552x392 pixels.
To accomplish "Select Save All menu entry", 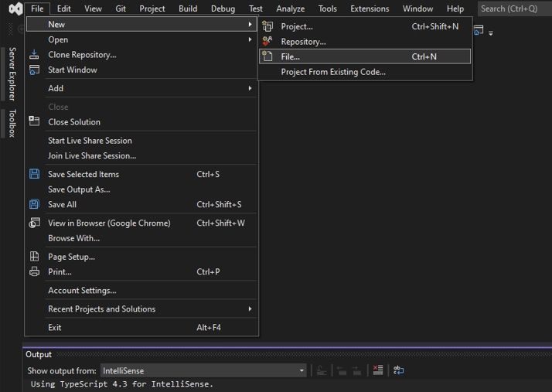I will pyautogui.click(x=141, y=204).
